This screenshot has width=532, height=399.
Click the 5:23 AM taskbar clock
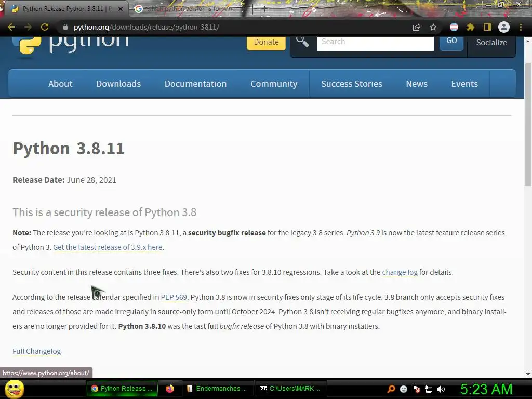486,389
